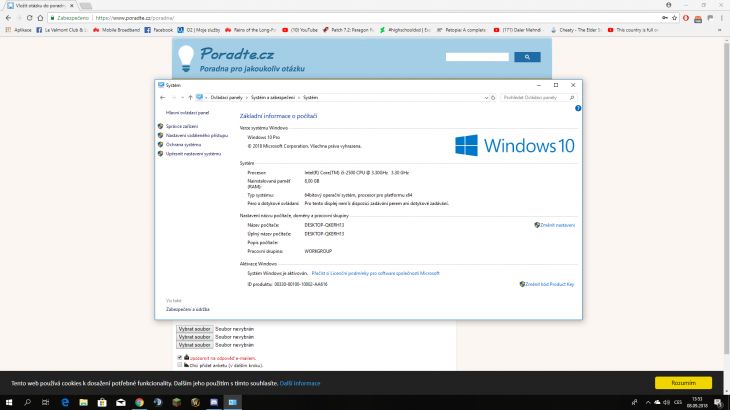Open the Chrome profile icon in the title bar
This screenshot has width=730, height=410.
[669, 5]
